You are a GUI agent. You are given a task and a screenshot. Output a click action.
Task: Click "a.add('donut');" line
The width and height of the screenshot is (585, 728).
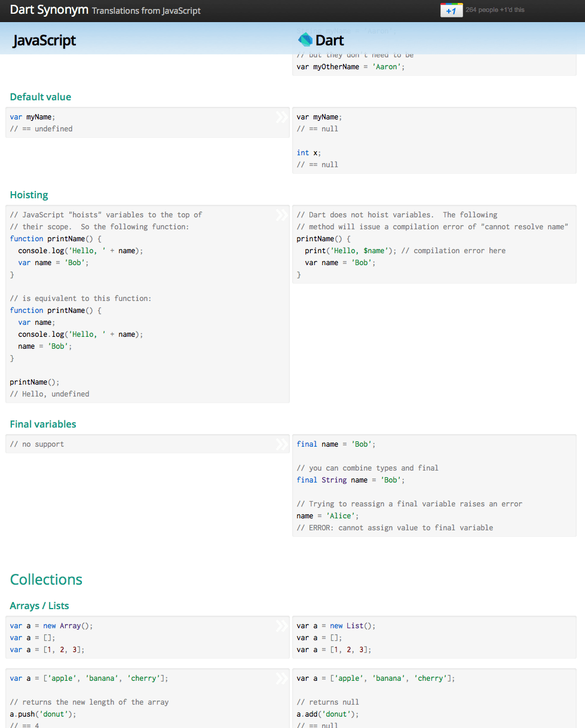coord(328,714)
